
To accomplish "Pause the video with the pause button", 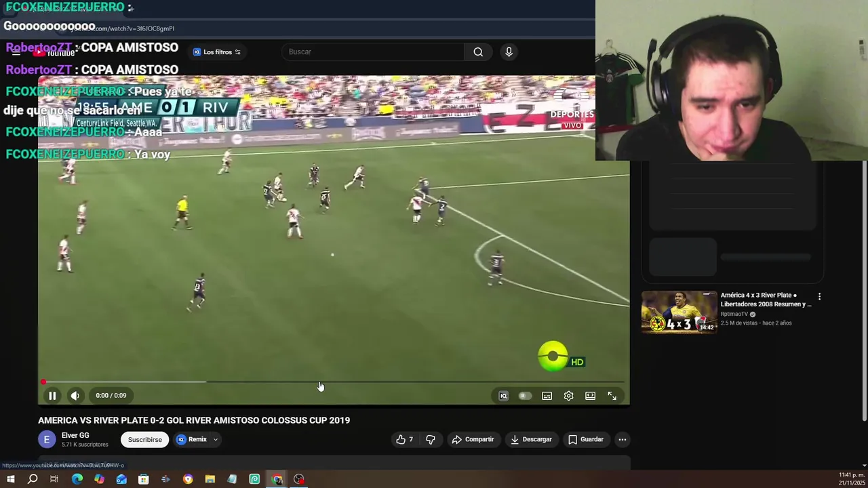I will pyautogui.click(x=52, y=396).
